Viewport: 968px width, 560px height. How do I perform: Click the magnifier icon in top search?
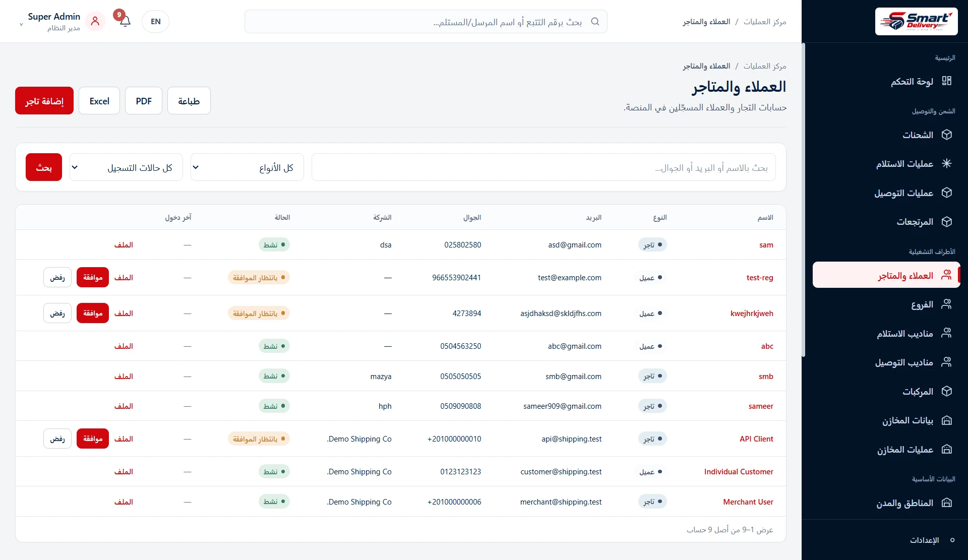point(595,22)
